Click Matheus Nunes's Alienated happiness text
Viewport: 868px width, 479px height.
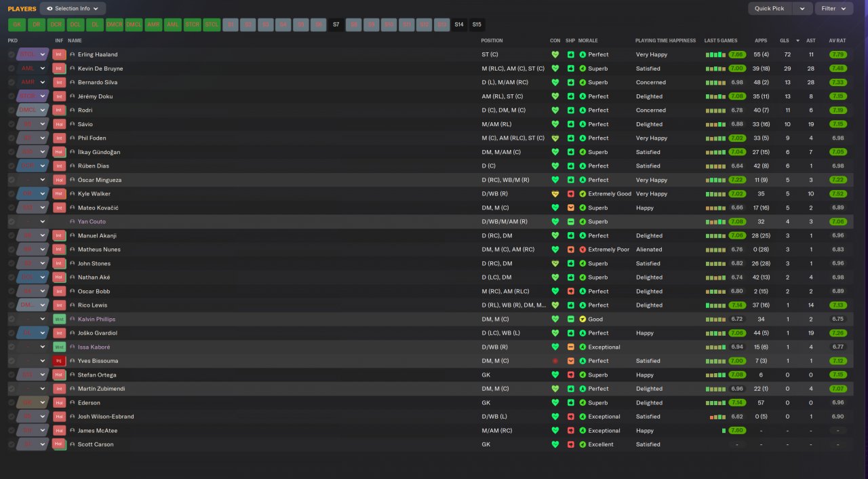[x=649, y=249]
